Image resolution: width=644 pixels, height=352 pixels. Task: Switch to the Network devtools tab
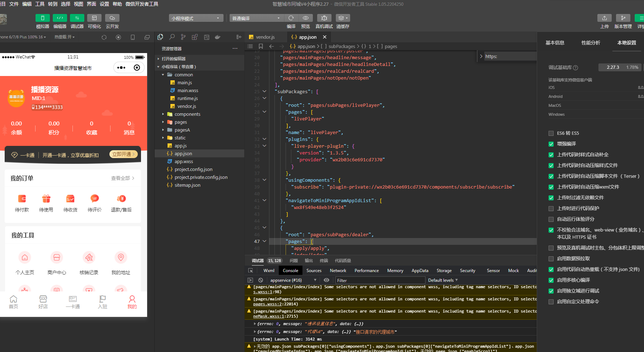338,271
